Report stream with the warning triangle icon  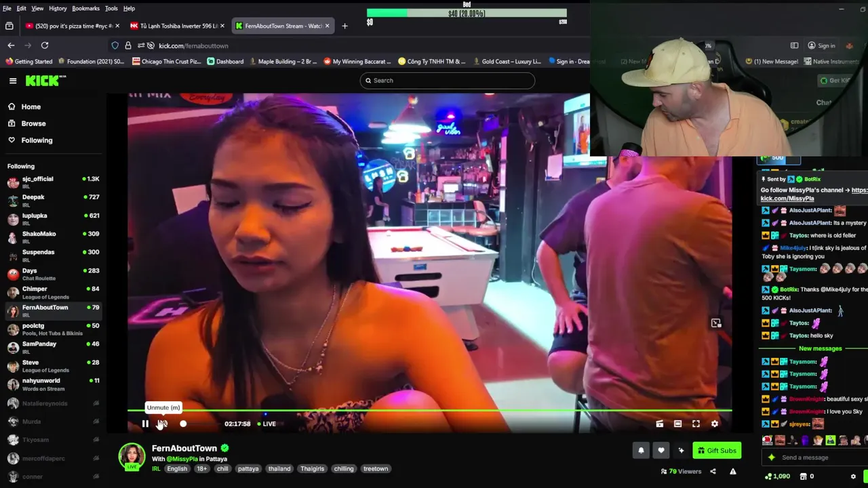[732, 471]
